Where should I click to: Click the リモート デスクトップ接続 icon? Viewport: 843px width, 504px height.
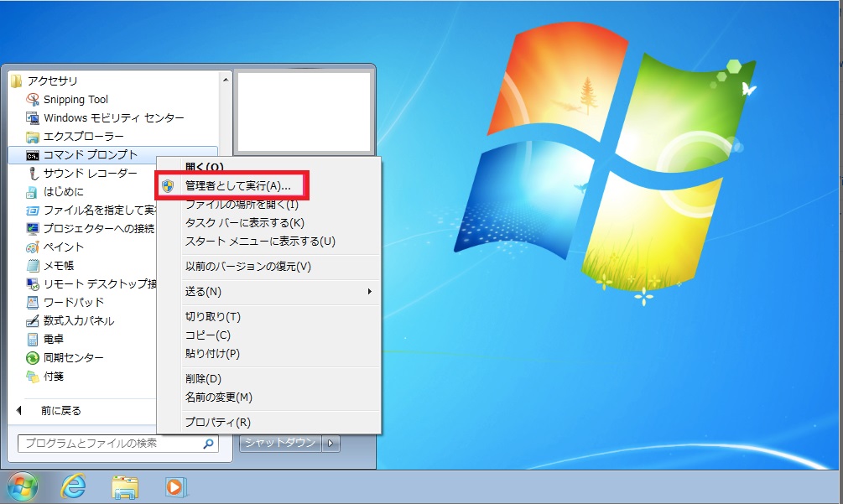[33, 283]
